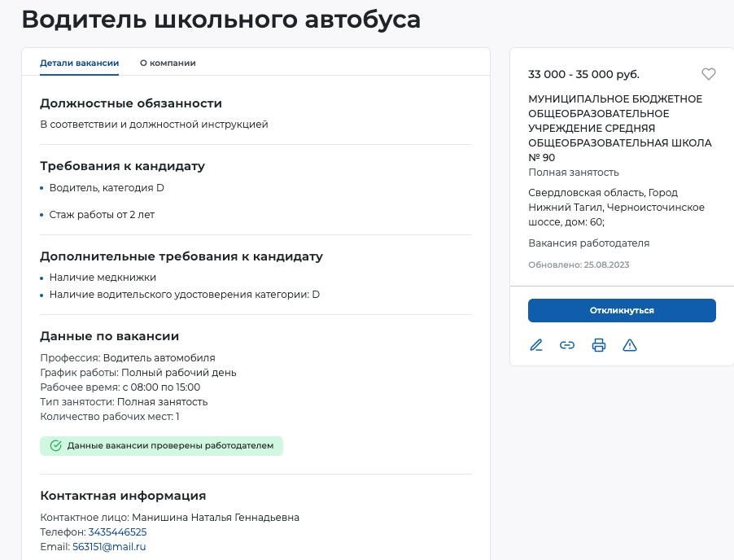Viewport: 734px width, 560px height.
Task: Click the «Водитель школьного автобуса» page title
Action: [x=221, y=20]
